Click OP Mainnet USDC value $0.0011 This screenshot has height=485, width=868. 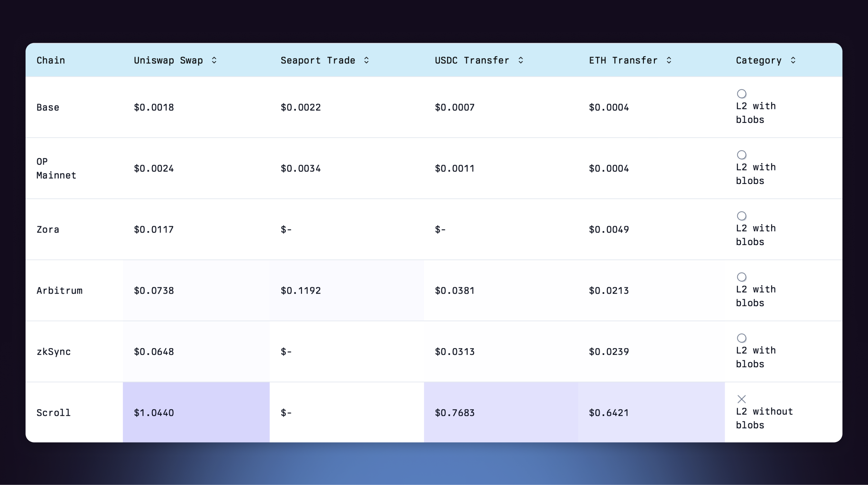click(x=455, y=169)
